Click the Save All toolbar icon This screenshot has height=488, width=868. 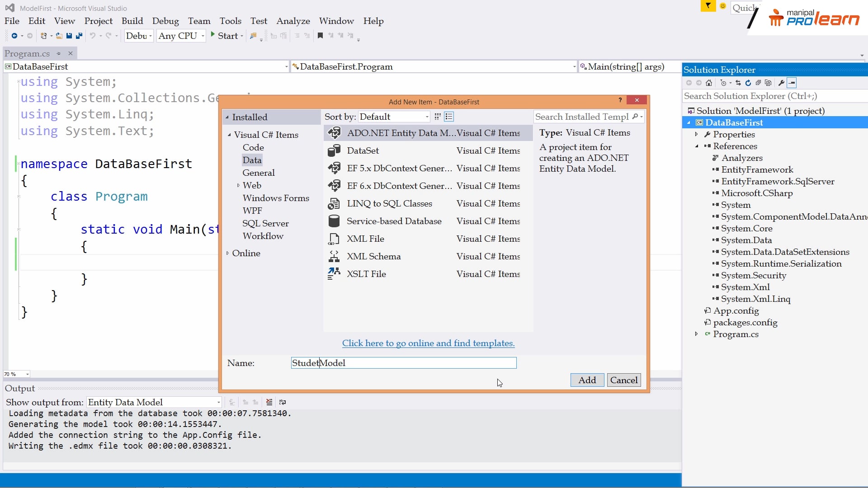(79, 36)
